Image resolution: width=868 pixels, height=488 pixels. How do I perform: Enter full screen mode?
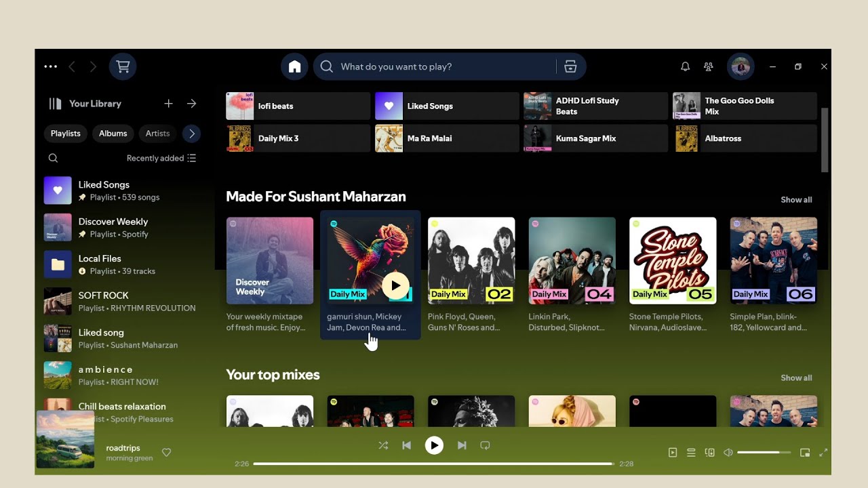point(823,453)
